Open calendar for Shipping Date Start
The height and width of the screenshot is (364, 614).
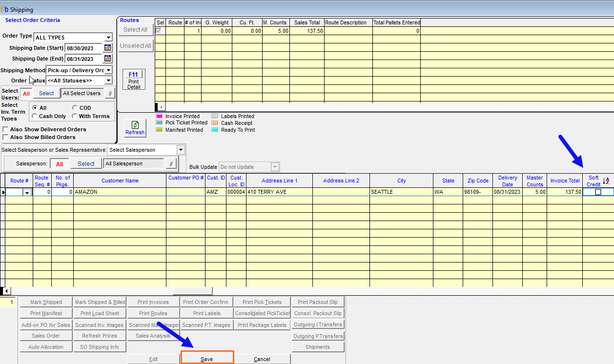(108, 48)
